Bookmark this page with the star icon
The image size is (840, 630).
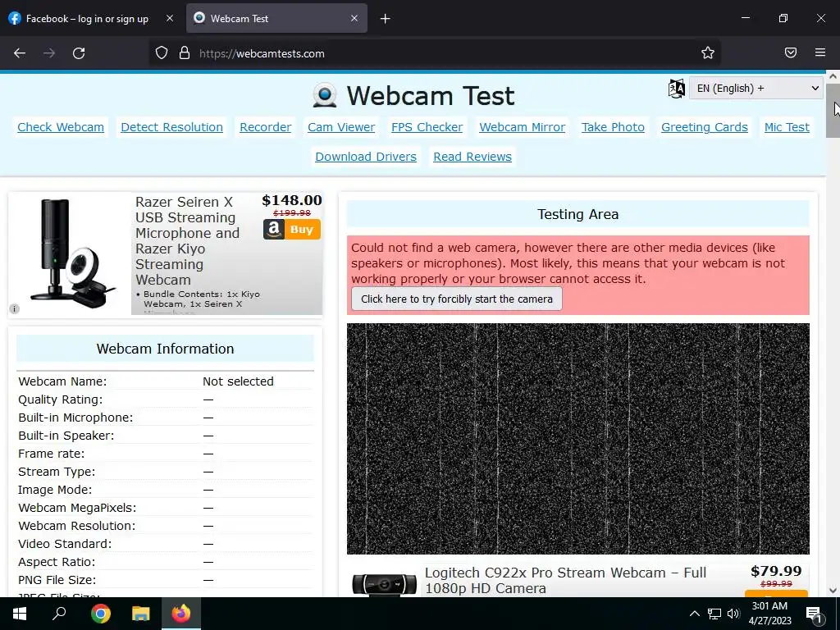click(x=708, y=53)
